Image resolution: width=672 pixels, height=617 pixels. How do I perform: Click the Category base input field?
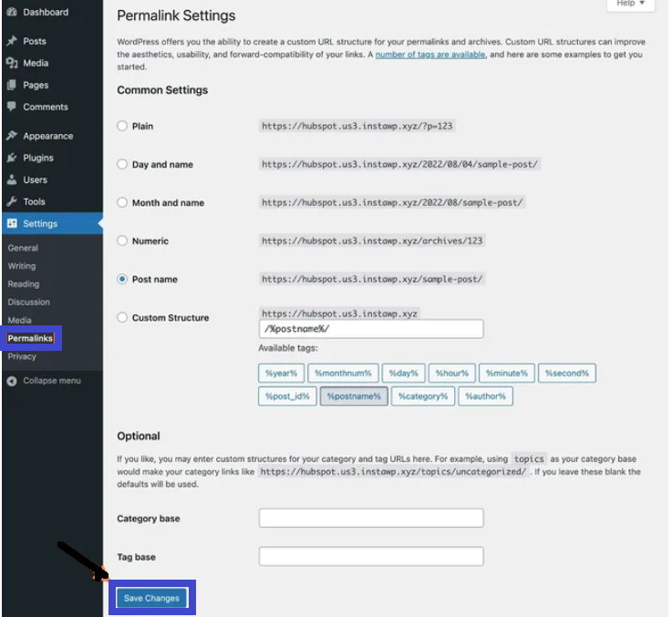coord(371,518)
